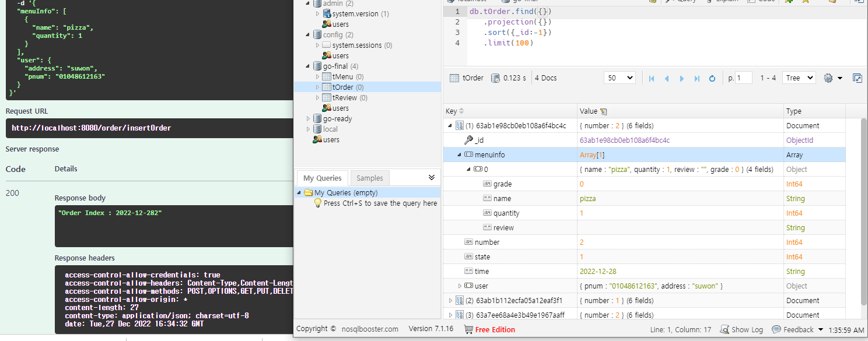Click the tOrder collection grid icon in results bar

(454, 78)
